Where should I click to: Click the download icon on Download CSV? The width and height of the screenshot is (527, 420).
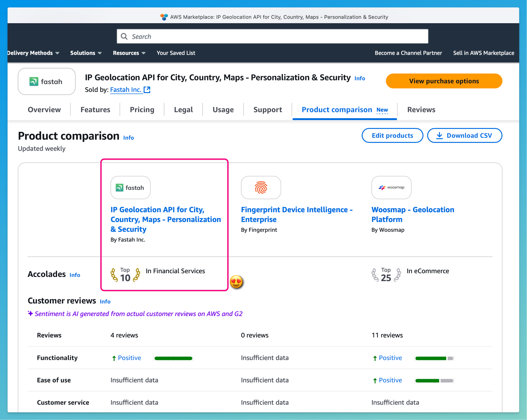click(439, 136)
